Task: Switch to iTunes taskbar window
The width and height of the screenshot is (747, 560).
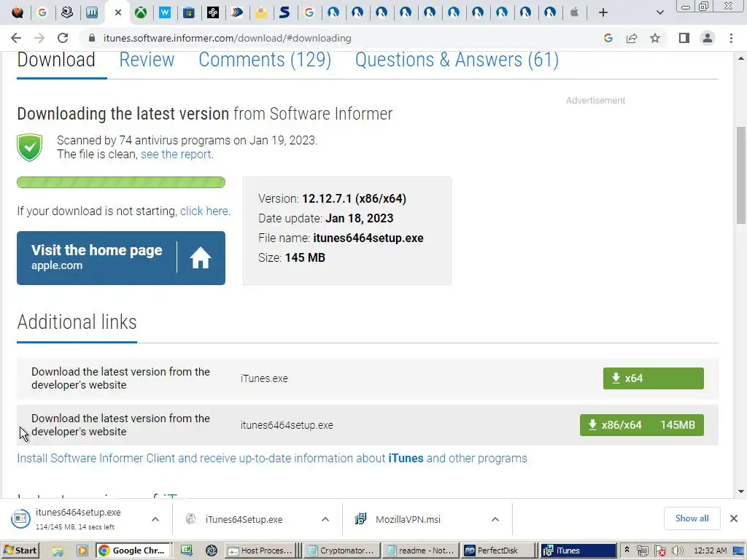Action: coord(578,551)
